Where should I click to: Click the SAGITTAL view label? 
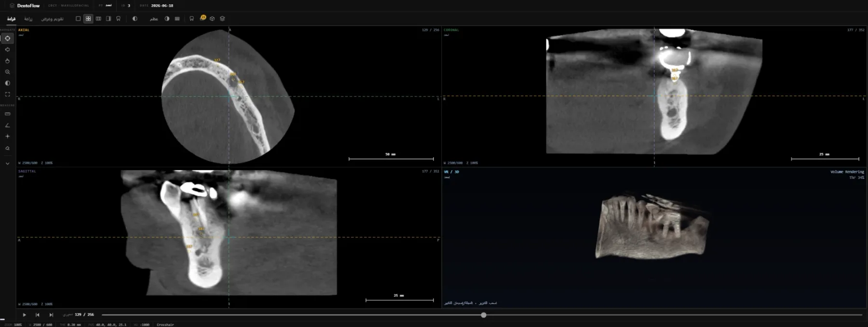pos(27,171)
